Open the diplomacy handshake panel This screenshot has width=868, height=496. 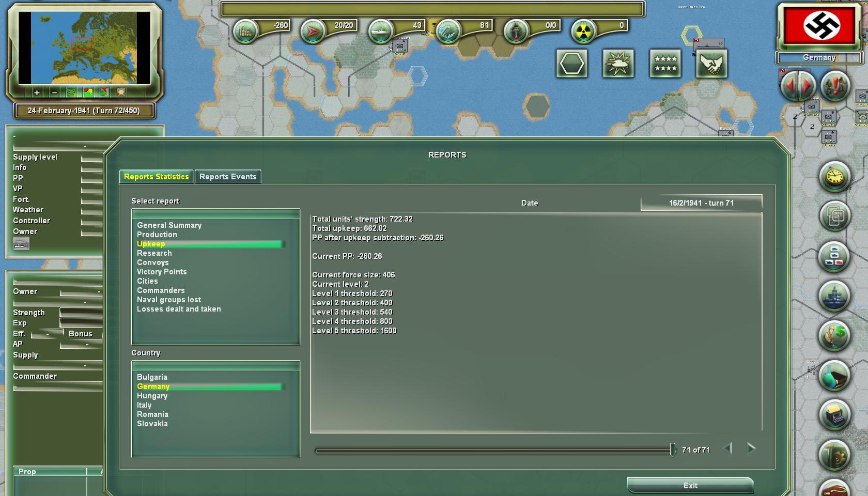712,64
